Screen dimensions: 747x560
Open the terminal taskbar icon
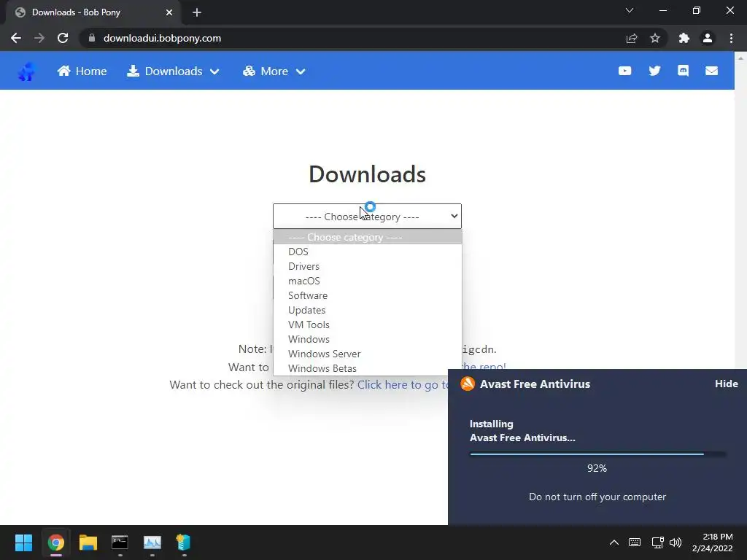pos(120,542)
